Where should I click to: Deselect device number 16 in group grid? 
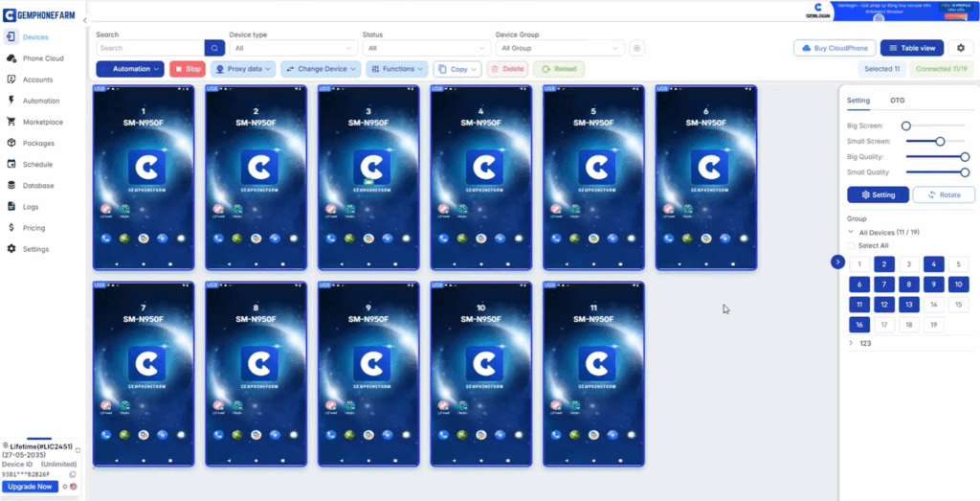859,325
